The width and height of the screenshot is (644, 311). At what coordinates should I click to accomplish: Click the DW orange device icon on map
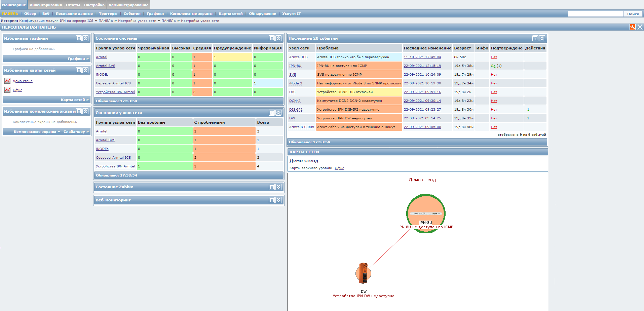click(x=363, y=273)
